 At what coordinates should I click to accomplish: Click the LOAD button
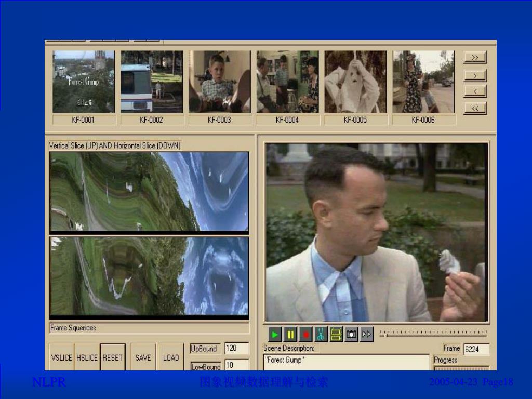[171, 357]
